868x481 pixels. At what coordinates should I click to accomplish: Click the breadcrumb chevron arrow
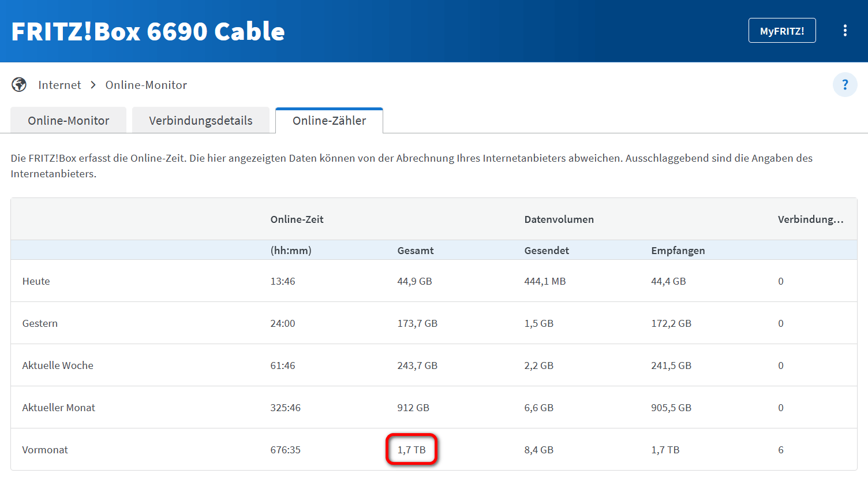pos(93,85)
